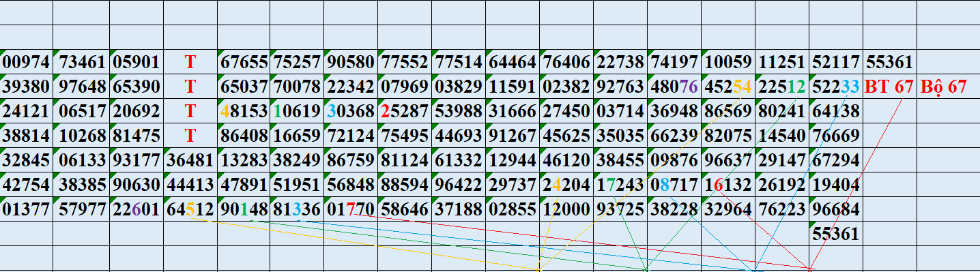Select cell 65037
980x272 pixels.
pyautogui.click(x=244, y=87)
